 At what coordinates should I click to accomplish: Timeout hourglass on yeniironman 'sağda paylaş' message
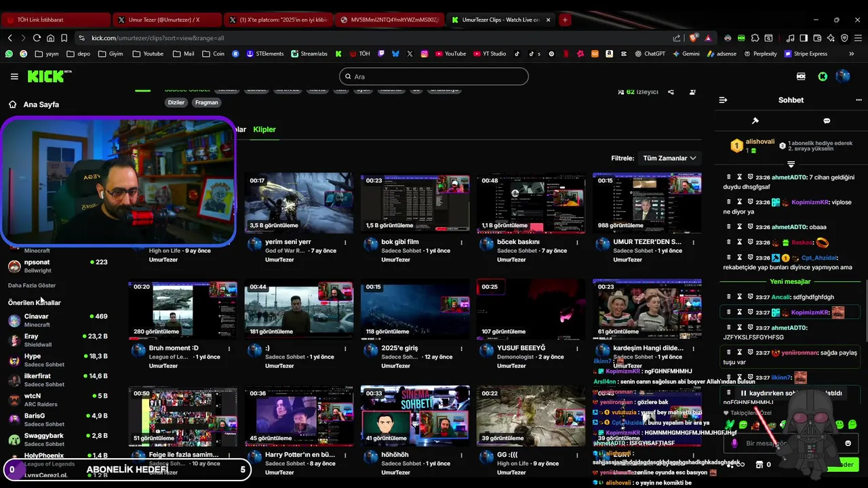click(740, 352)
